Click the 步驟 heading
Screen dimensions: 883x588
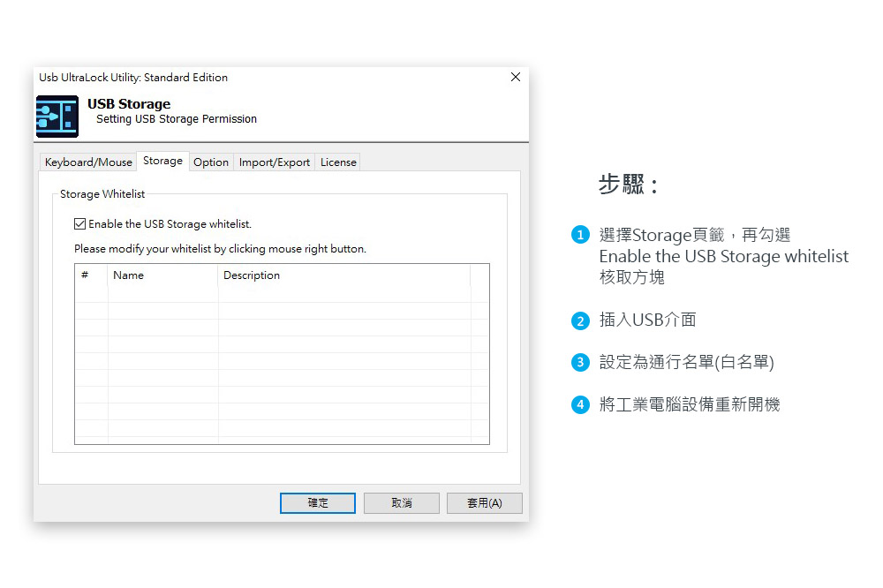pyautogui.click(x=628, y=185)
